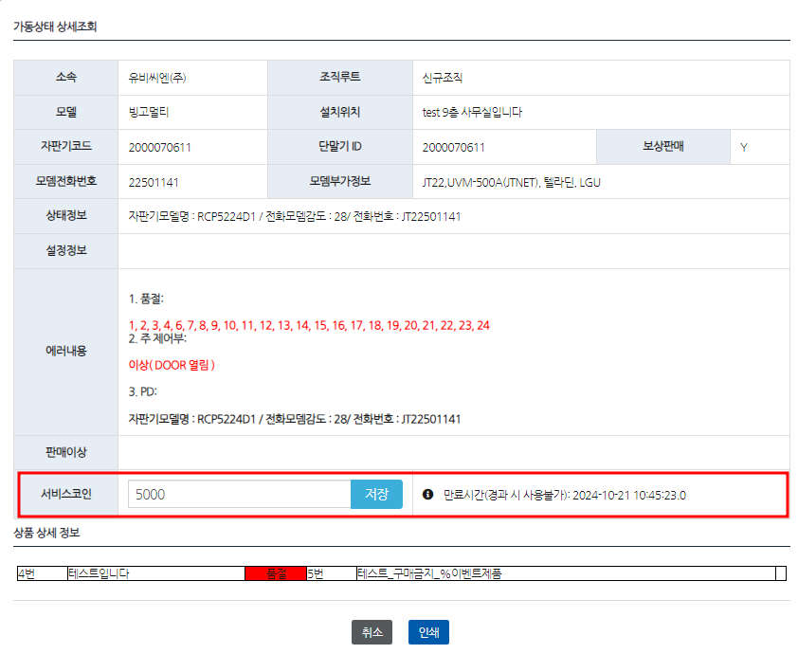Click the 보상판매 Y value cell
The image size is (798, 672).
[758, 147]
